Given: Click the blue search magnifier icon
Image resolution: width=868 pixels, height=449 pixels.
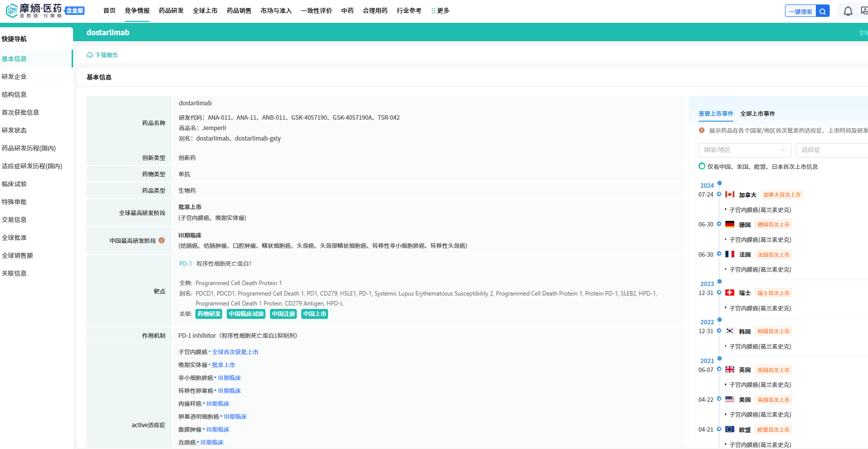Looking at the screenshot, I should point(823,11).
